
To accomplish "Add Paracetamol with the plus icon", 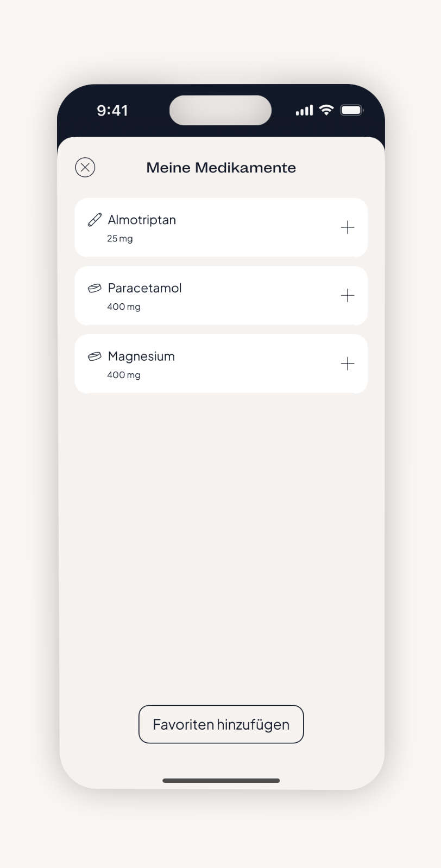I will [348, 296].
